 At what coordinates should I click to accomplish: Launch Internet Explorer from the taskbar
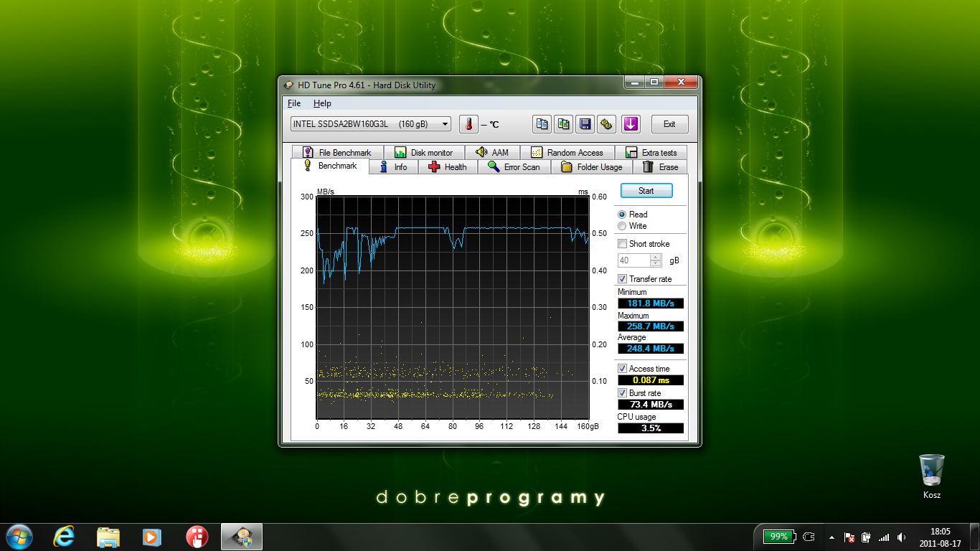pos(64,537)
